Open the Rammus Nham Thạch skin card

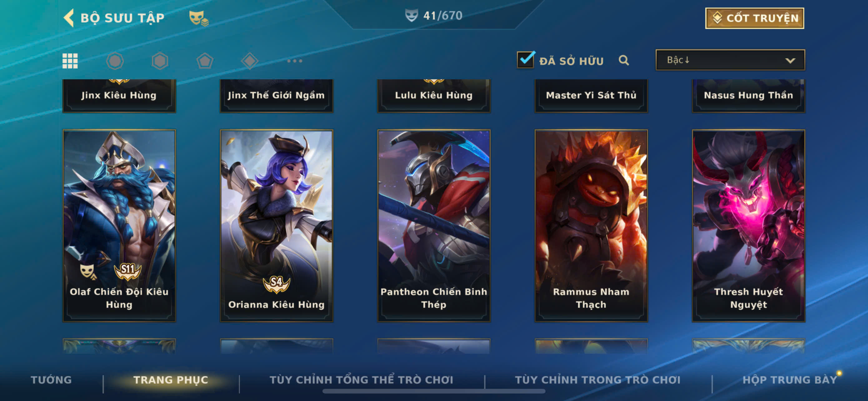[591, 225]
